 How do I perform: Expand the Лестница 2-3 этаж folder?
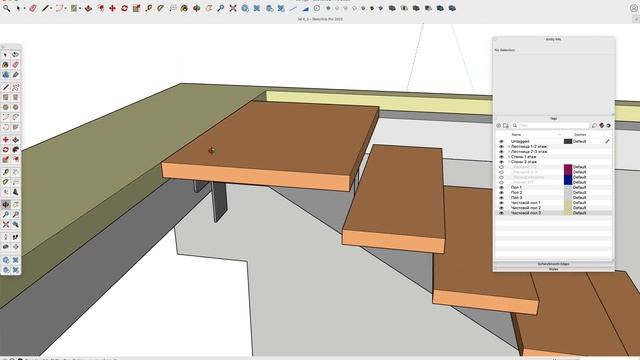click(x=509, y=151)
